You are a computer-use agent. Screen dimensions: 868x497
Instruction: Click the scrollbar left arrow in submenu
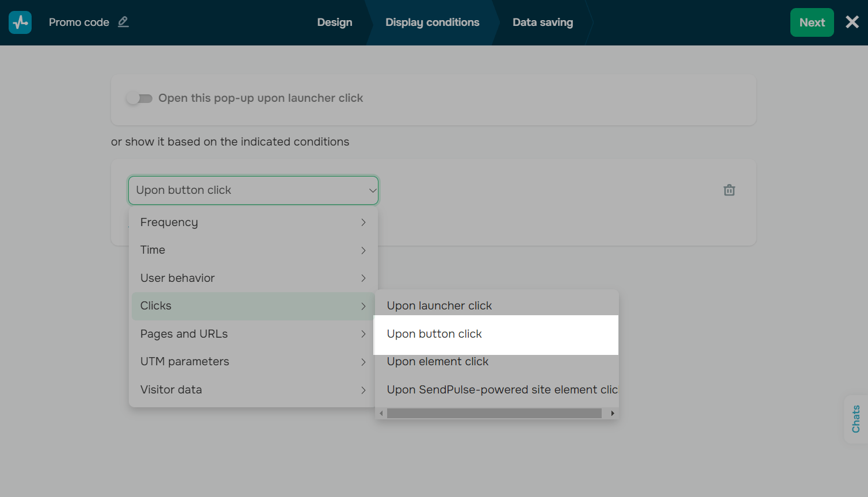(381, 413)
